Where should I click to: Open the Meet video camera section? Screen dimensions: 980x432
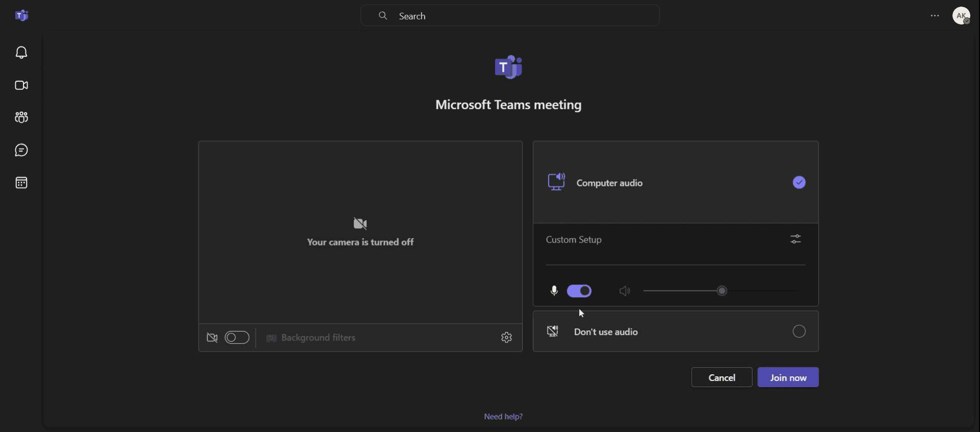[x=21, y=85]
